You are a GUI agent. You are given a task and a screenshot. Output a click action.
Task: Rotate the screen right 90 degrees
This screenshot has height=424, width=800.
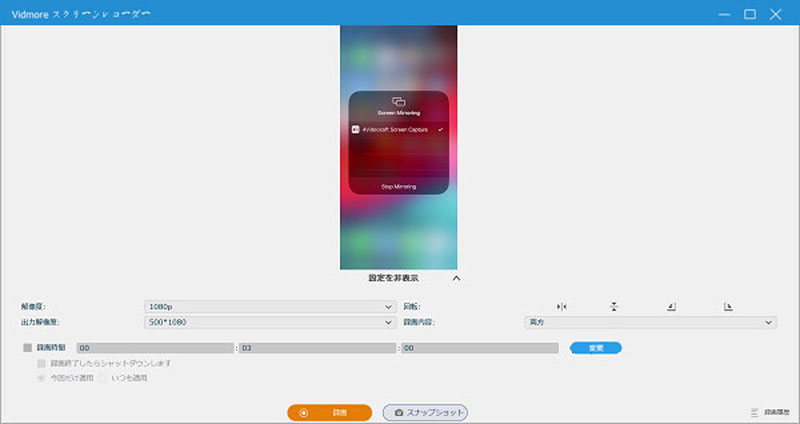pyautogui.click(x=728, y=307)
